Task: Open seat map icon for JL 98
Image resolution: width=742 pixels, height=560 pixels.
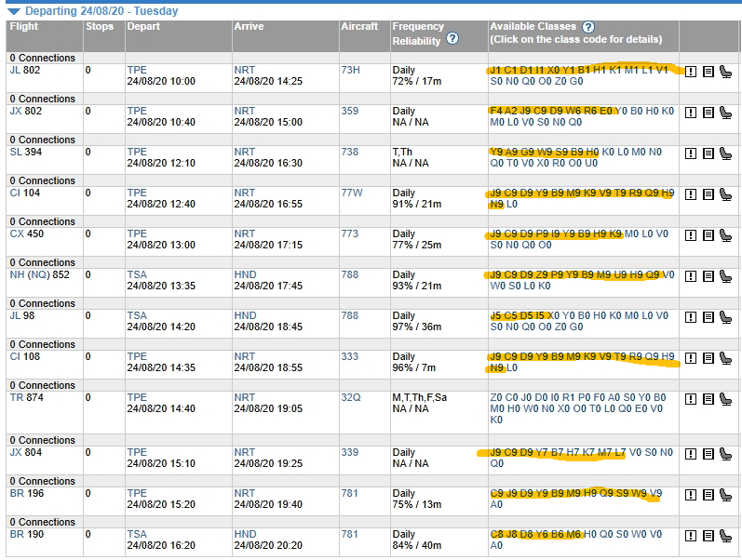Action: [725, 317]
